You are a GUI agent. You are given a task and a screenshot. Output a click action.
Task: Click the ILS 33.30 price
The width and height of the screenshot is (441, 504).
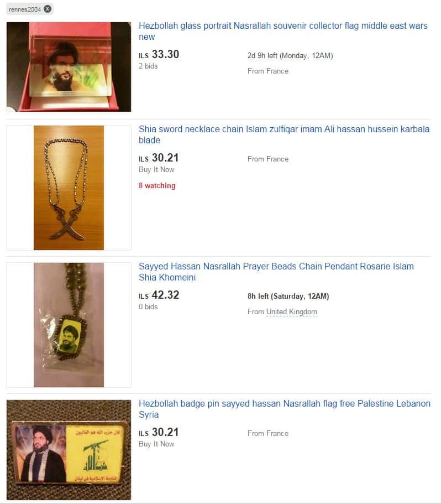159,54
